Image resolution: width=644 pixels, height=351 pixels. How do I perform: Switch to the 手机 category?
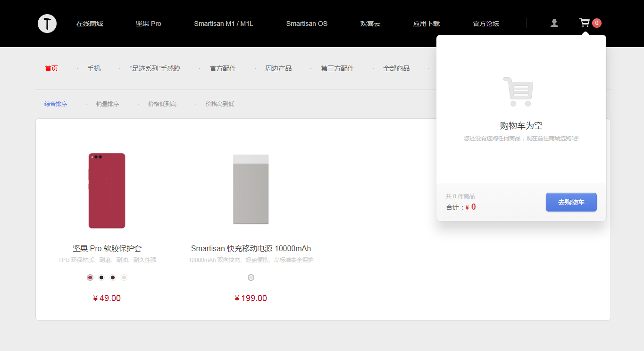pyautogui.click(x=94, y=68)
